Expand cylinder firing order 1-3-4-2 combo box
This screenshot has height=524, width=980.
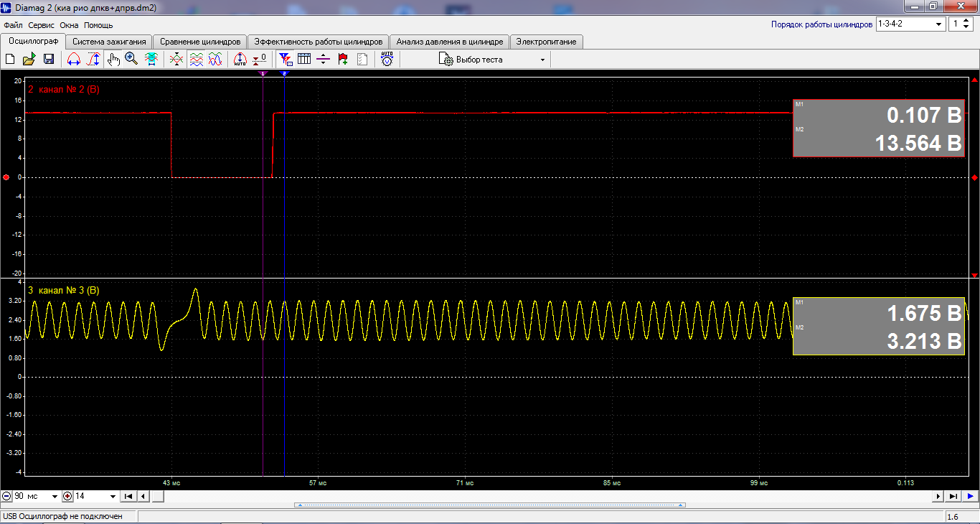pyautogui.click(x=910, y=24)
